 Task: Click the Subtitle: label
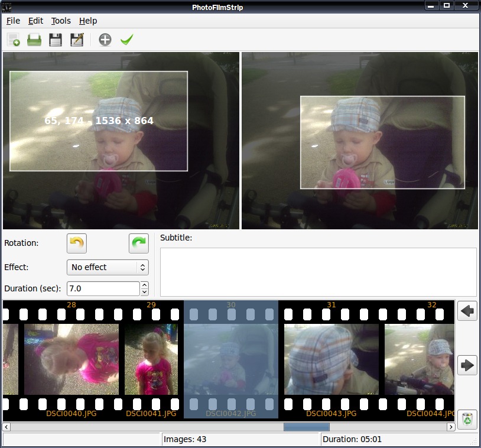tap(176, 238)
